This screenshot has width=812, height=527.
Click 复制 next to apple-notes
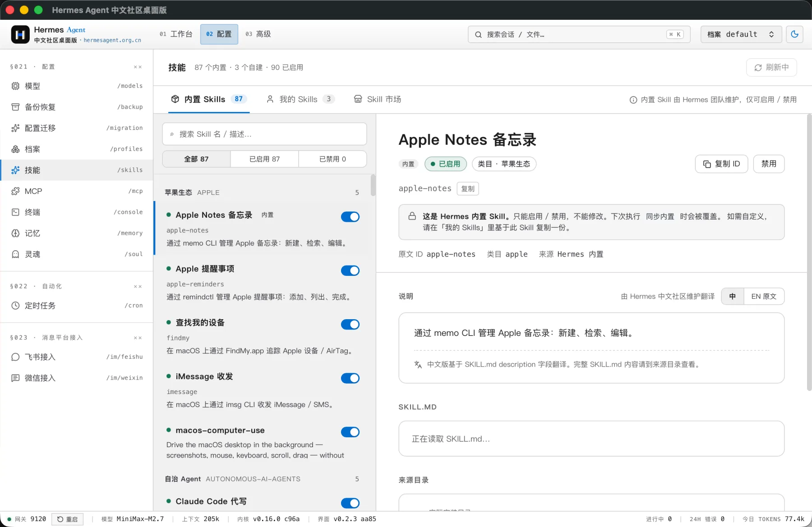tap(468, 188)
